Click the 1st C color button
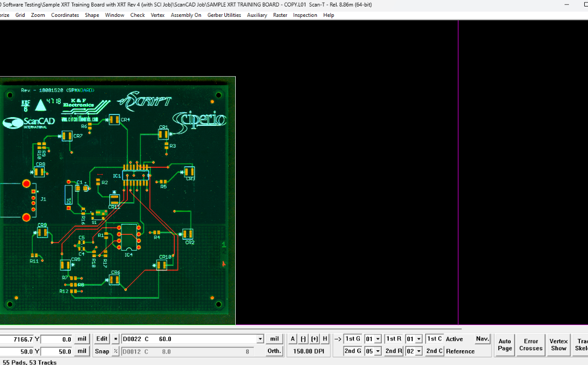 coord(434,339)
